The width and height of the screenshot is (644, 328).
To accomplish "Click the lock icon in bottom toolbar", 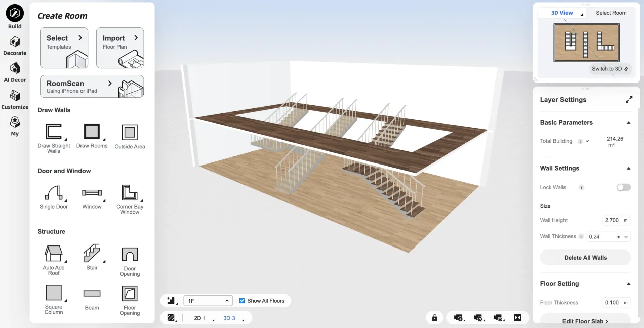I will [x=434, y=318].
